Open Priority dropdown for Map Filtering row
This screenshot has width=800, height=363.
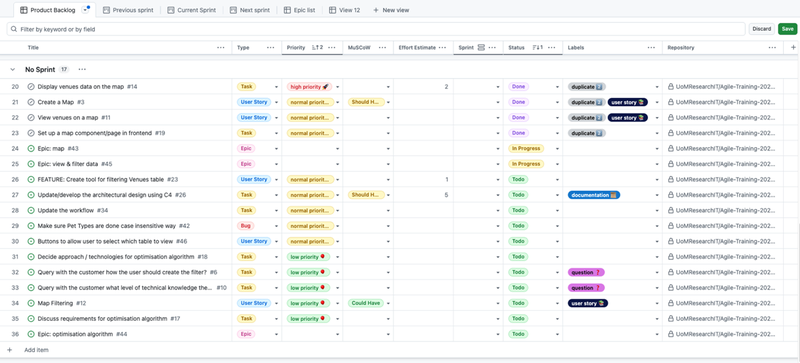click(337, 303)
